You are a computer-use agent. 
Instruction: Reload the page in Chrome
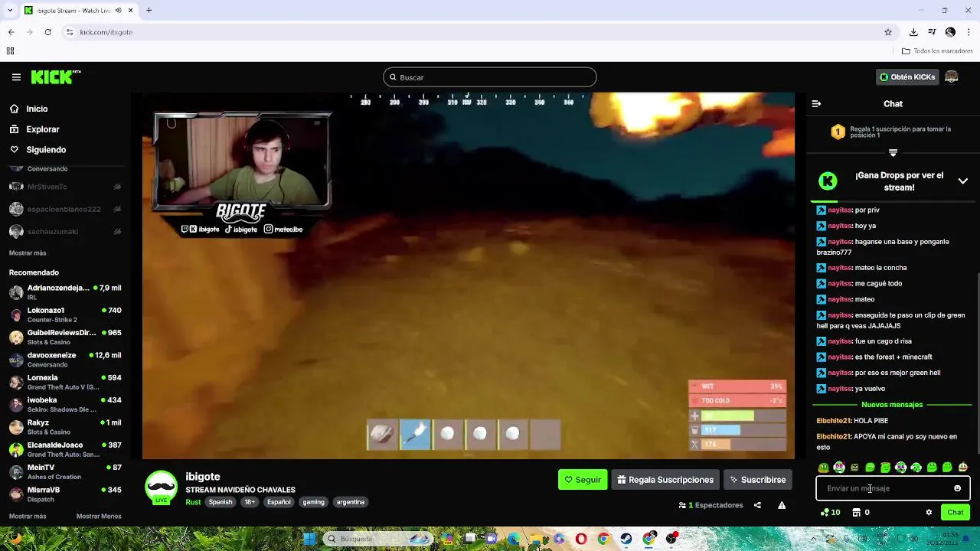[x=47, y=32]
